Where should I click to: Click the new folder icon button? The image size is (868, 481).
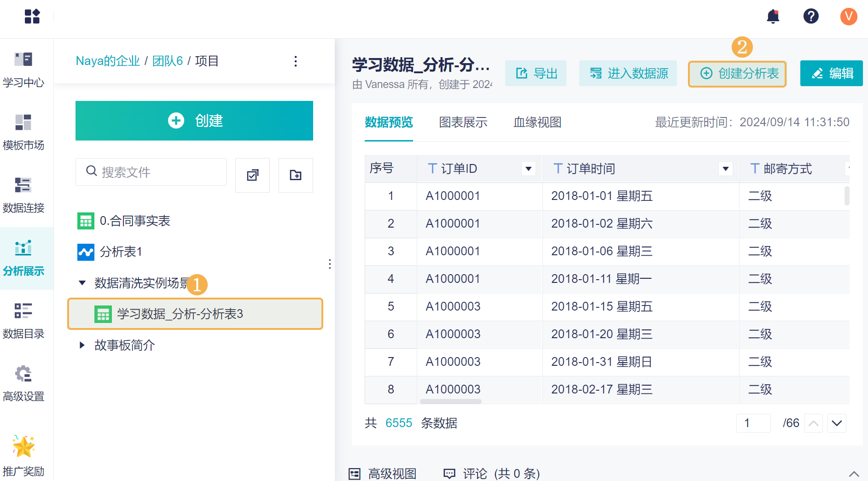point(296,175)
